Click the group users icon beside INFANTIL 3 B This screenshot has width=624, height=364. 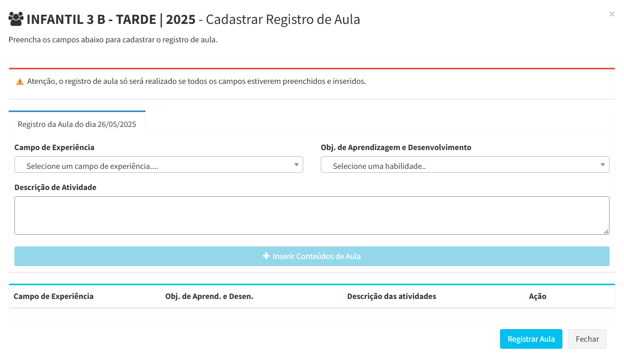(x=16, y=19)
